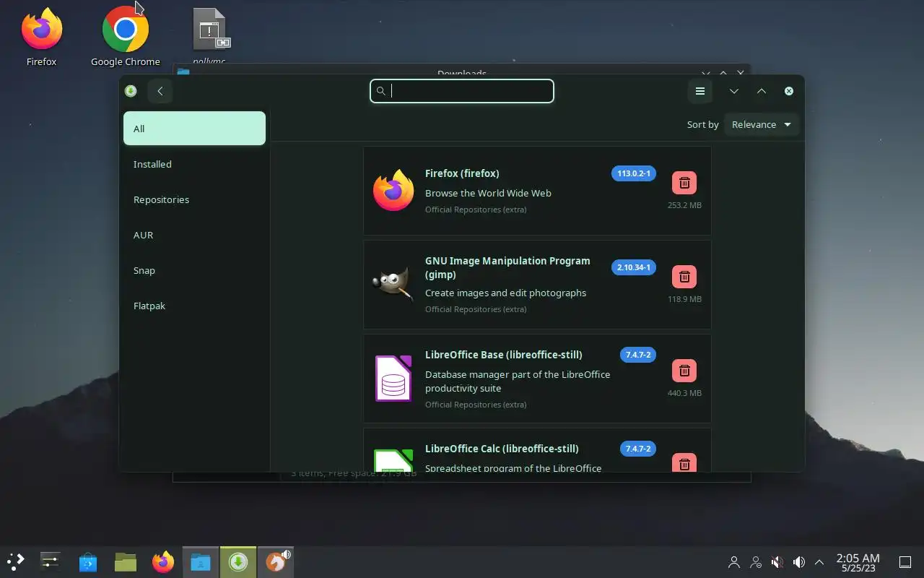This screenshot has height=578, width=924.
Task: Select the Flatpak category
Action: [194, 306]
